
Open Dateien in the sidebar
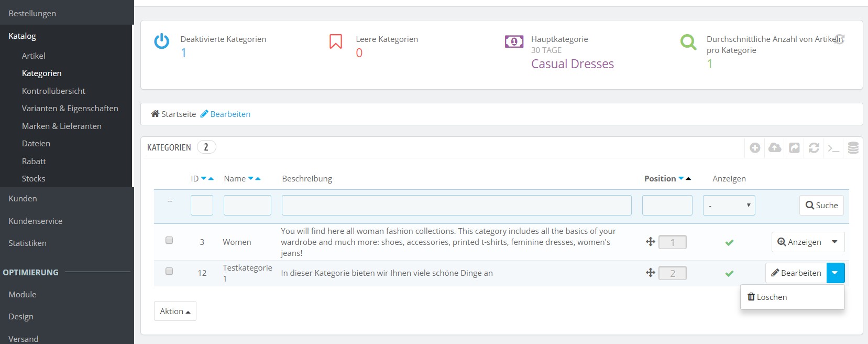(x=36, y=144)
